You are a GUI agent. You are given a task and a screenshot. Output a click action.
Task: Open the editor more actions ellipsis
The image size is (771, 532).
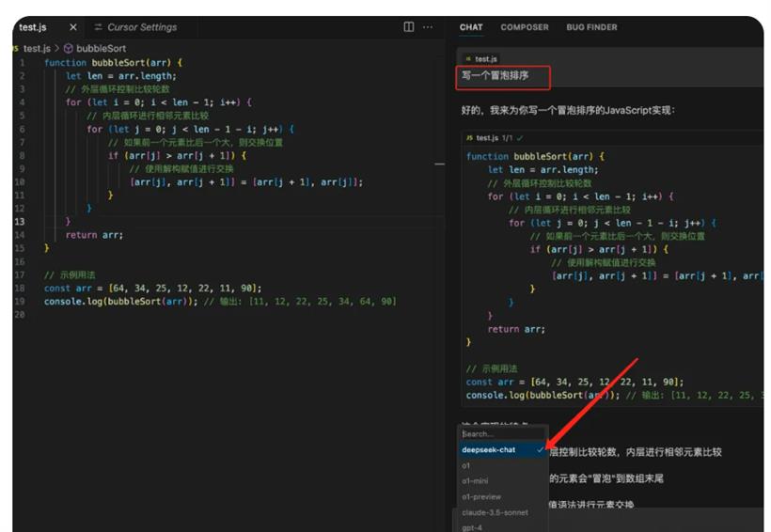[x=428, y=27]
